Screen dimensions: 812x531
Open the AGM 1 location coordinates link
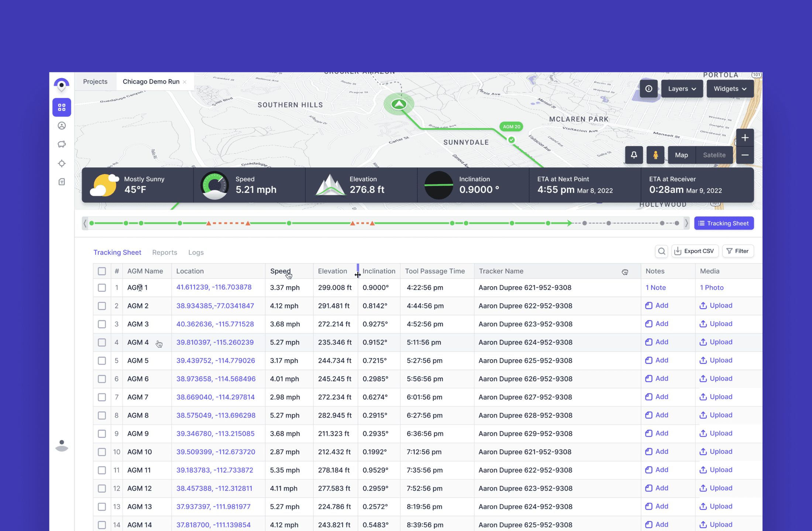click(214, 287)
